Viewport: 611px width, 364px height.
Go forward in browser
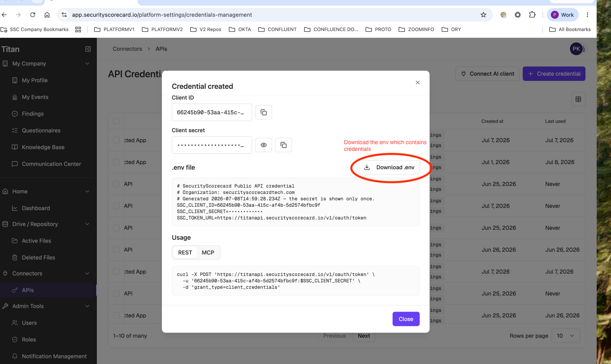[x=18, y=15]
